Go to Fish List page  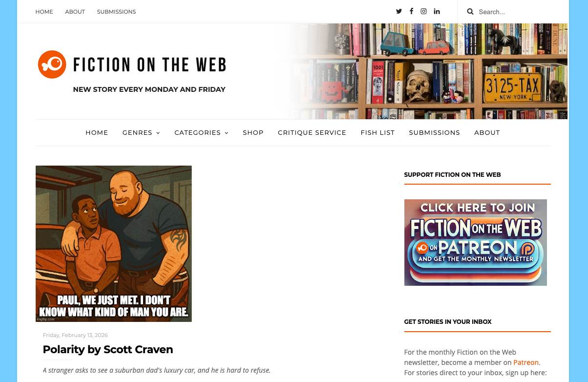(378, 132)
